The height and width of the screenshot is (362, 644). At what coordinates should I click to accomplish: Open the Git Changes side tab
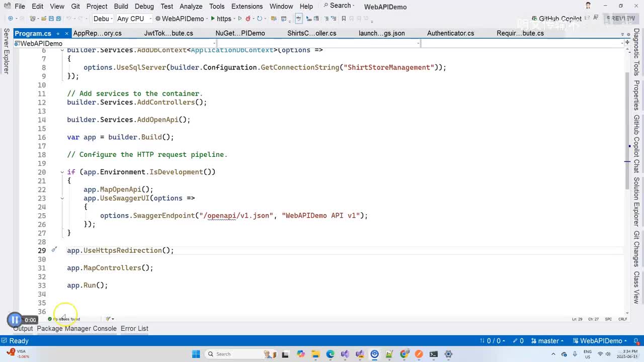click(x=636, y=249)
